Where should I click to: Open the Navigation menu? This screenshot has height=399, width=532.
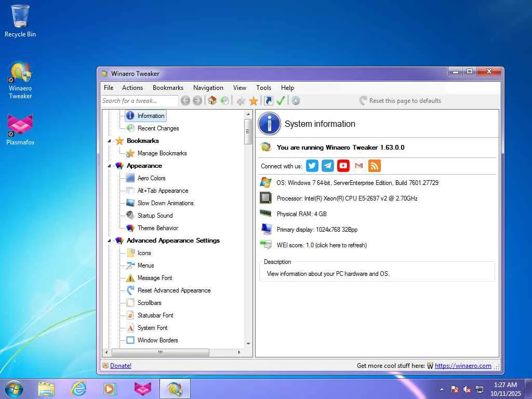click(208, 87)
